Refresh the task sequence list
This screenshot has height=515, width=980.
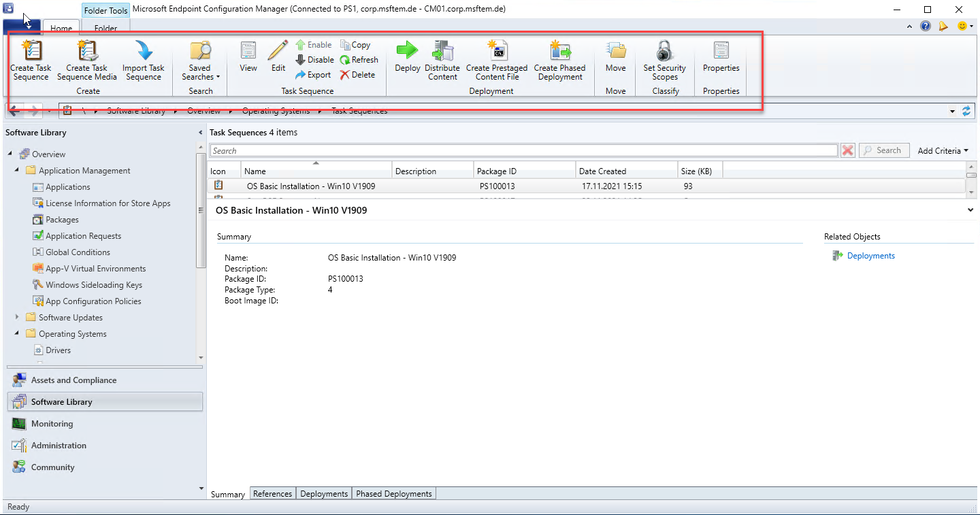359,60
